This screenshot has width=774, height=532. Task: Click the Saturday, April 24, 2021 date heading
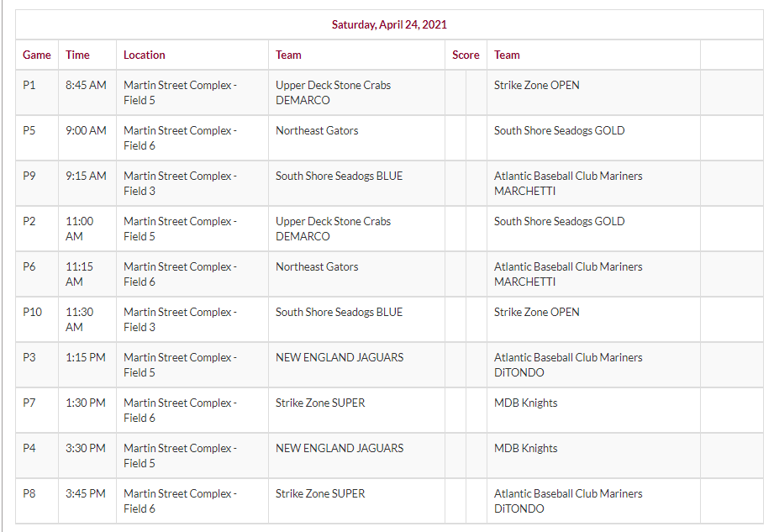coord(389,24)
